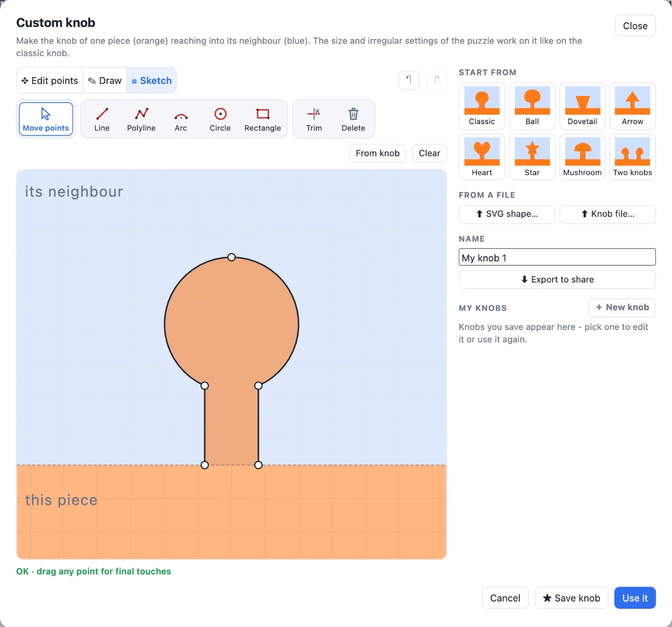Start from the Heart knob preset

[482, 157]
